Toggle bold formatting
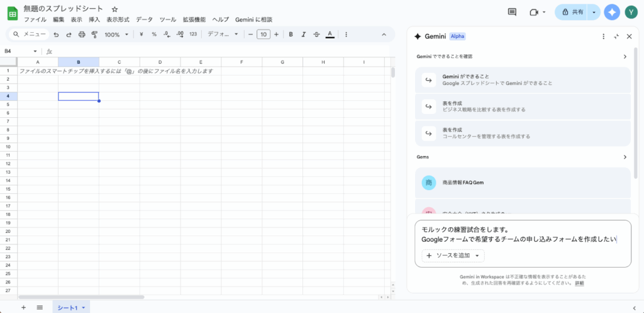This screenshot has width=644, height=313. click(x=291, y=35)
